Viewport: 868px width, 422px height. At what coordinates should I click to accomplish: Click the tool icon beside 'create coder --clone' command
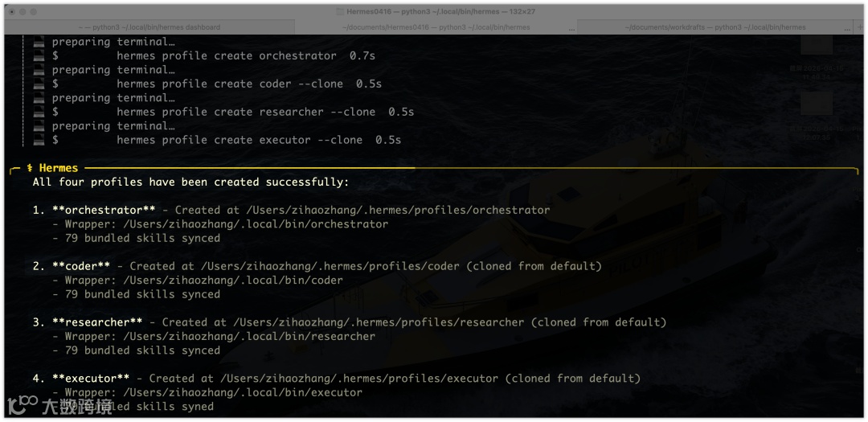click(39, 84)
